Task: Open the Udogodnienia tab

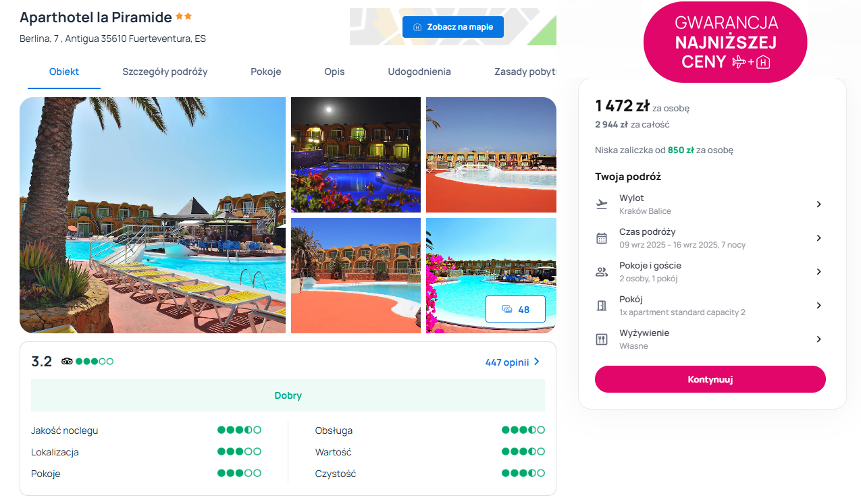Action: 419,72
